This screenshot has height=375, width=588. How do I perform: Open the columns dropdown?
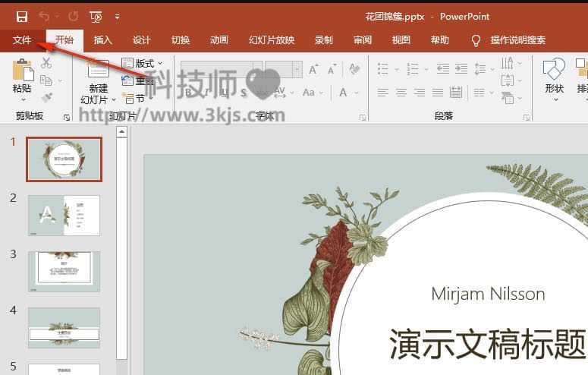click(x=483, y=93)
